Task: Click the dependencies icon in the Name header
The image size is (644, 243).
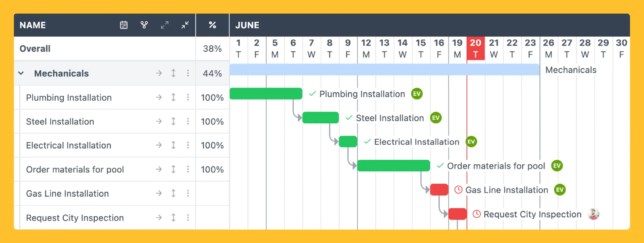Action: (x=144, y=25)
